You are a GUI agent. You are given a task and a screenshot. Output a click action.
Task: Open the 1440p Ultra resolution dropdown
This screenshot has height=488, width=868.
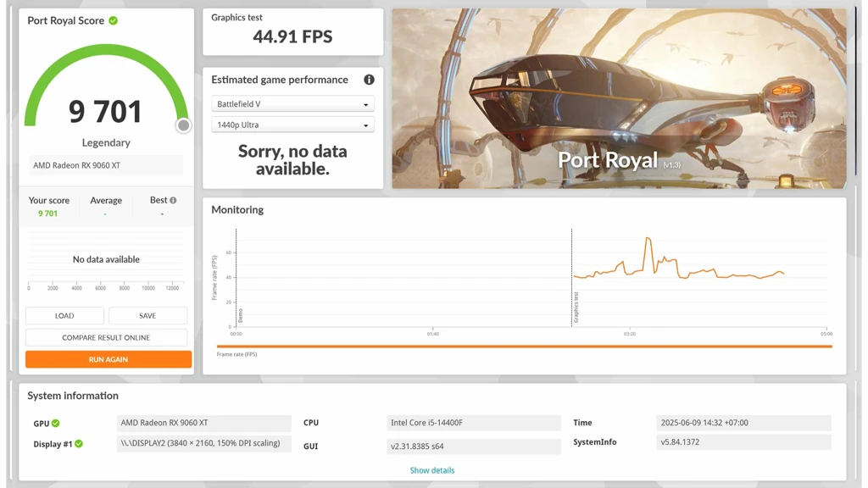pos(292,125)
